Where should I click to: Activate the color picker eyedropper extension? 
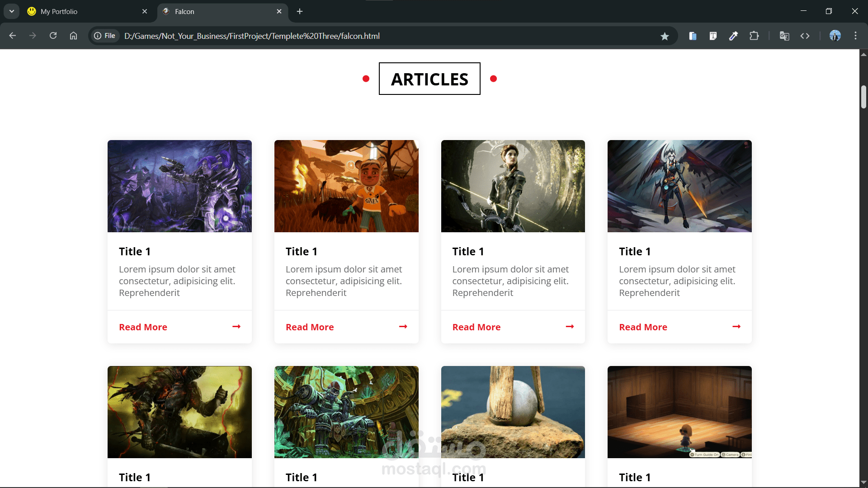pyautogui.click(x=733, y=36)
